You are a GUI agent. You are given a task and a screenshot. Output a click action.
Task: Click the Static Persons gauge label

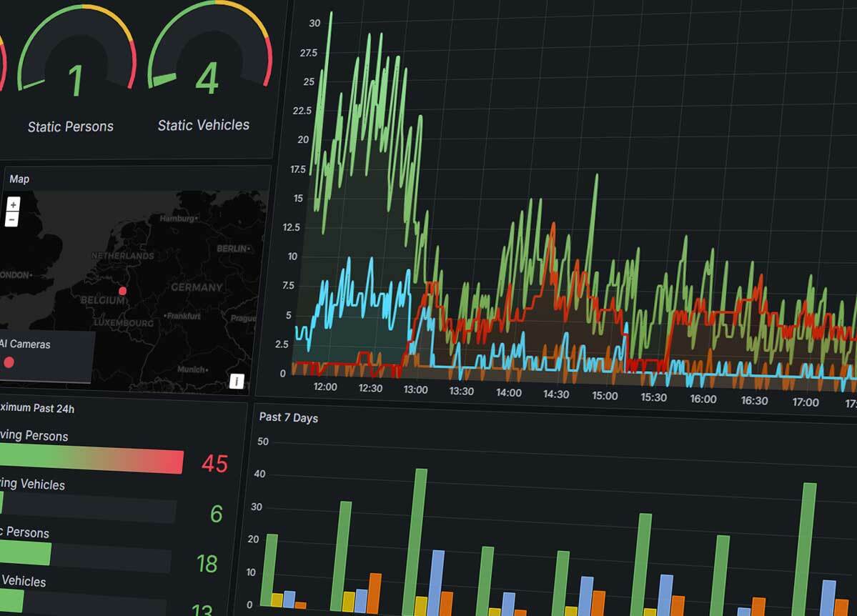pos(70,126)
